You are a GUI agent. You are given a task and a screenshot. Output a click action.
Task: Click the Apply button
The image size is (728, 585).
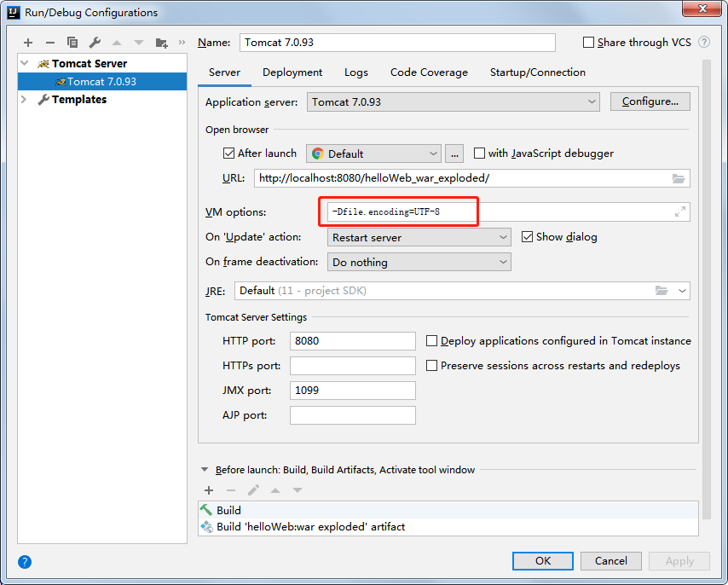pos(679,561)
